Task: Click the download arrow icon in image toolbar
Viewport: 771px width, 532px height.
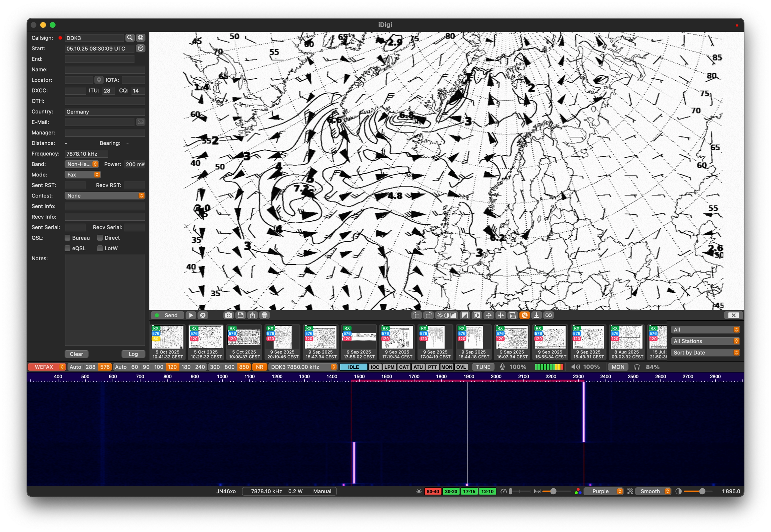Action: pos(536,315)
